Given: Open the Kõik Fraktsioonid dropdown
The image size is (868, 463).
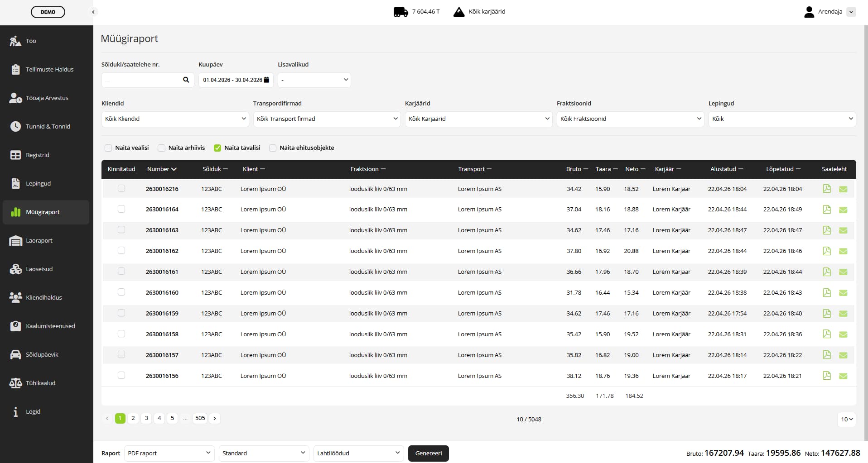Looking at the screenshot, I should click(x=630, y=119).
